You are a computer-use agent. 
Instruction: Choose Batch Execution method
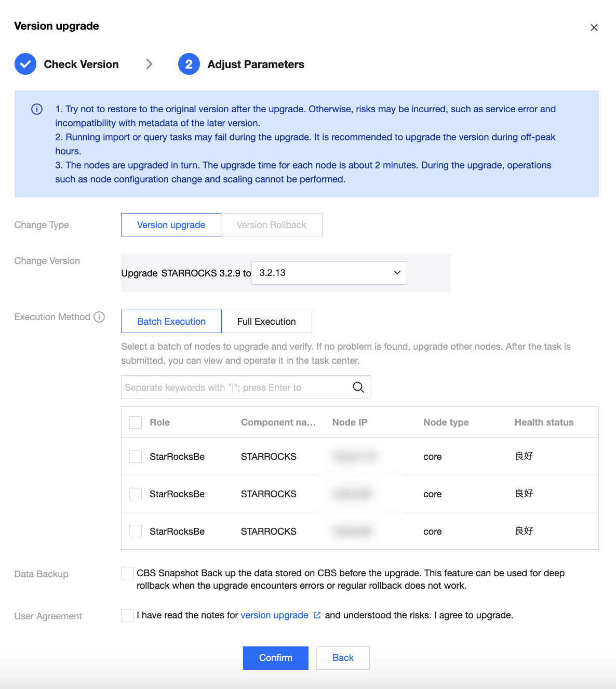pos(171,322)
